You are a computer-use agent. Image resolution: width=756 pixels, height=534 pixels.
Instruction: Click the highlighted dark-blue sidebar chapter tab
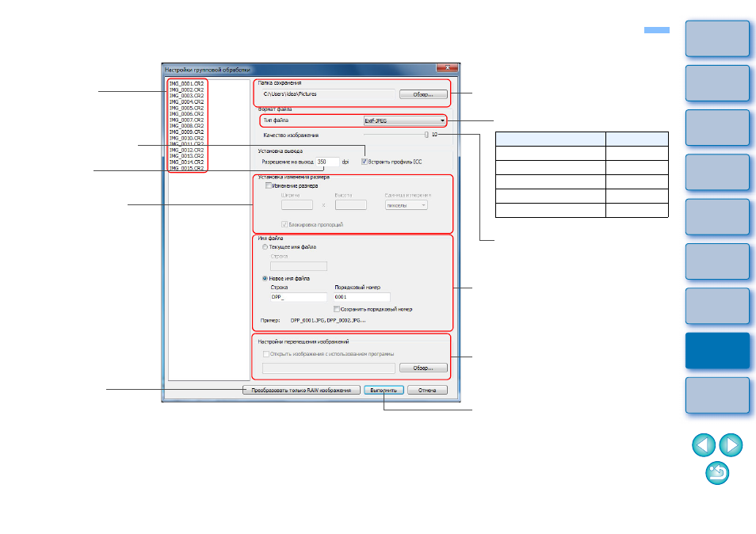tap(717, 351)
